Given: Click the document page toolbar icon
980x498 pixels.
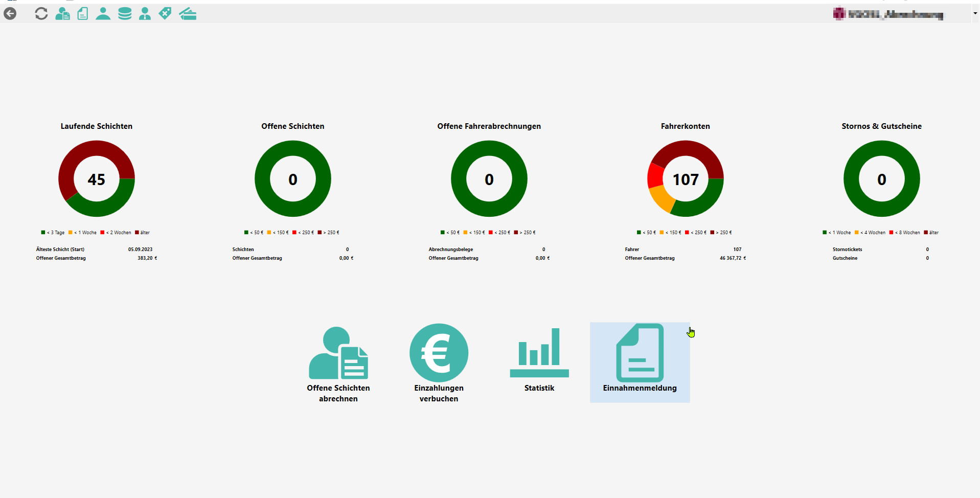Looking at the screenshot, I should (x=83, y=14).
